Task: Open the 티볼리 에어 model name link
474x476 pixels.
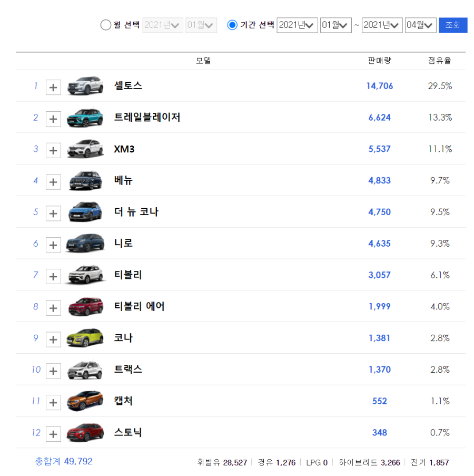Action: pyautogui.click(x=139, y=306)
